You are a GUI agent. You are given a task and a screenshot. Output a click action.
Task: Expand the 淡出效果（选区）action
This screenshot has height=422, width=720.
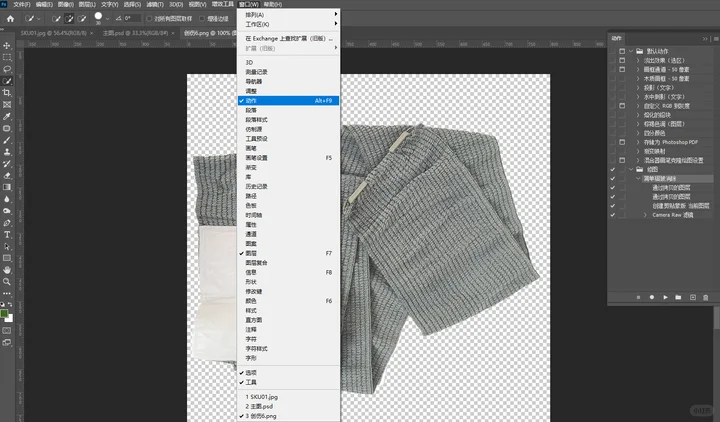point(638,60)
